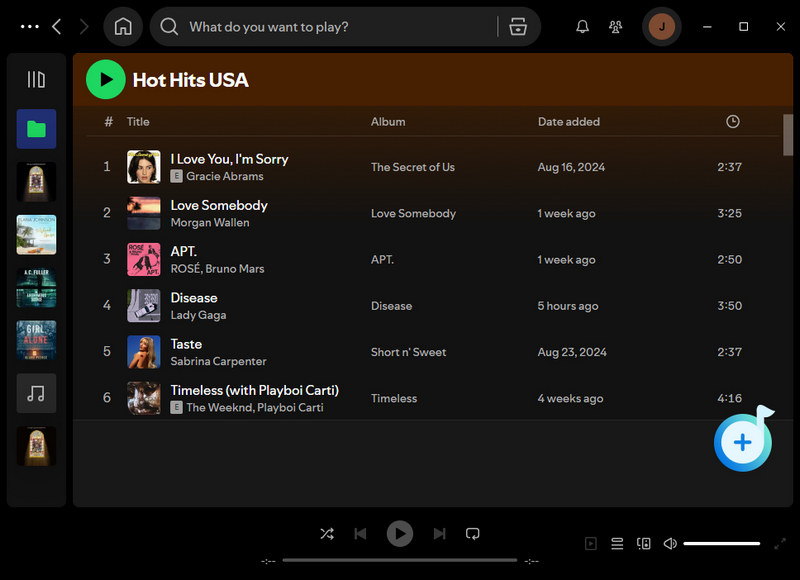Viewport: 800px width, 580px height.
Task: Click the search magnifier icon
Action: point(169,27)
